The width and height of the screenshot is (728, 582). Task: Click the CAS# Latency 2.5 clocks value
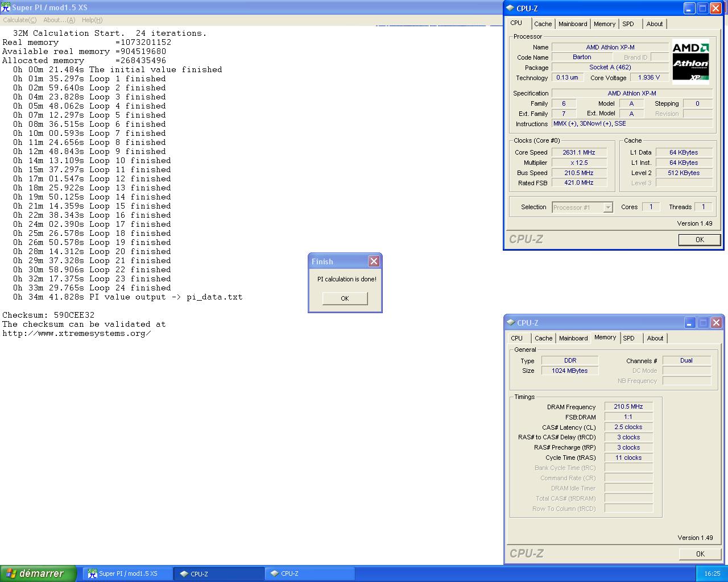pos(628,427)
